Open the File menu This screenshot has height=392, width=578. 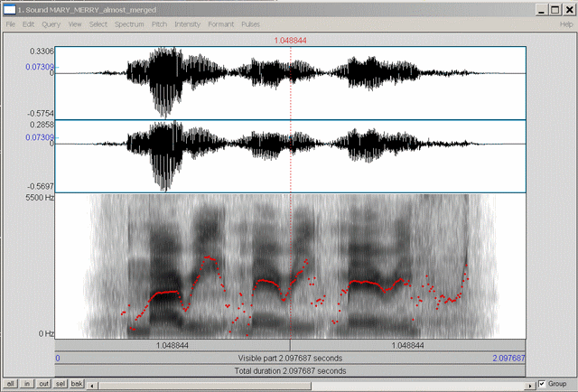pyautogui.click(x=11, y=23)
